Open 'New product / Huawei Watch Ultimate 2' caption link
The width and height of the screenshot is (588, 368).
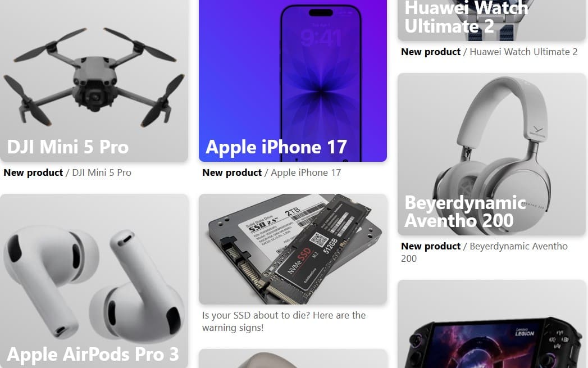tap(489, 52)
